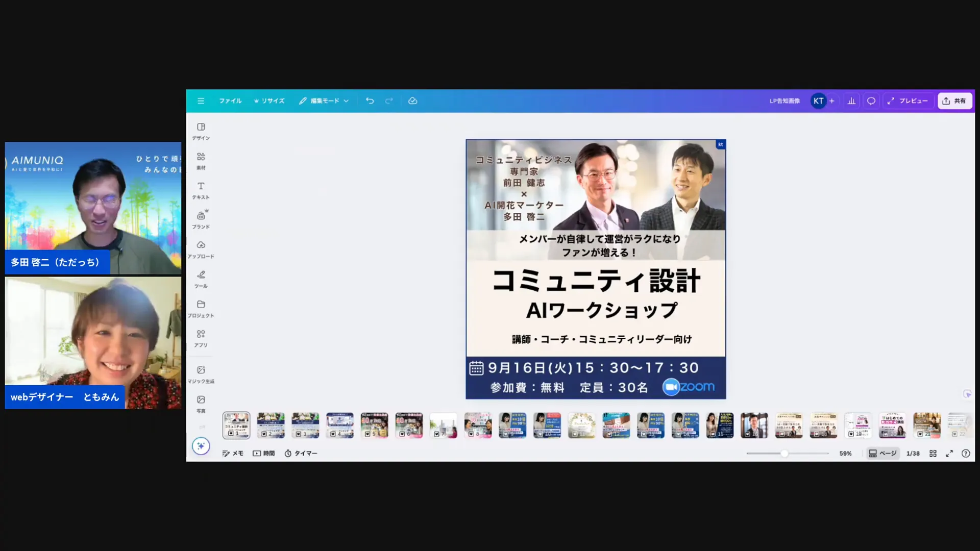Click the zoom logo on canvas

(x=689, y=387)
